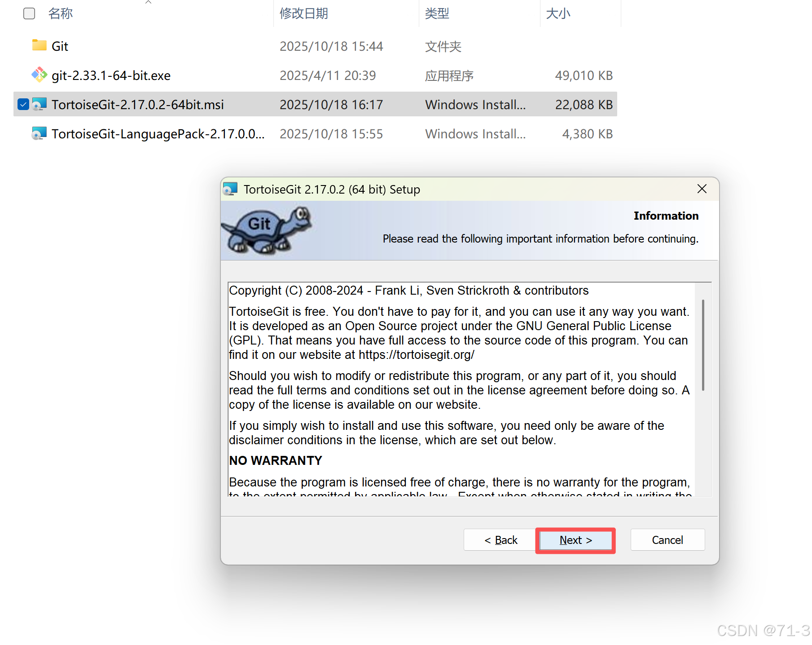812x645 pixels.
Task: Click the 2025/4/11 20:39 date cell
Action: point(328,75)
